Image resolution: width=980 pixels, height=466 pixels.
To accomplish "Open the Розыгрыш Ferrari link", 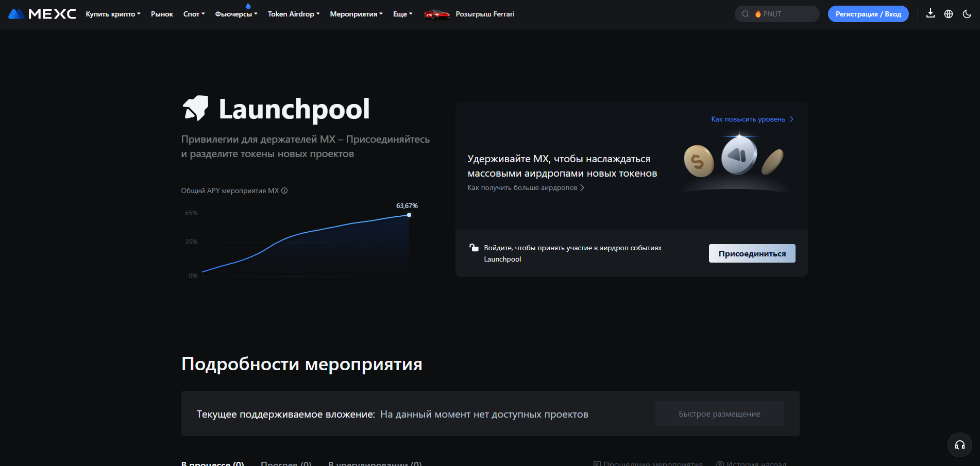I will 485,14.
